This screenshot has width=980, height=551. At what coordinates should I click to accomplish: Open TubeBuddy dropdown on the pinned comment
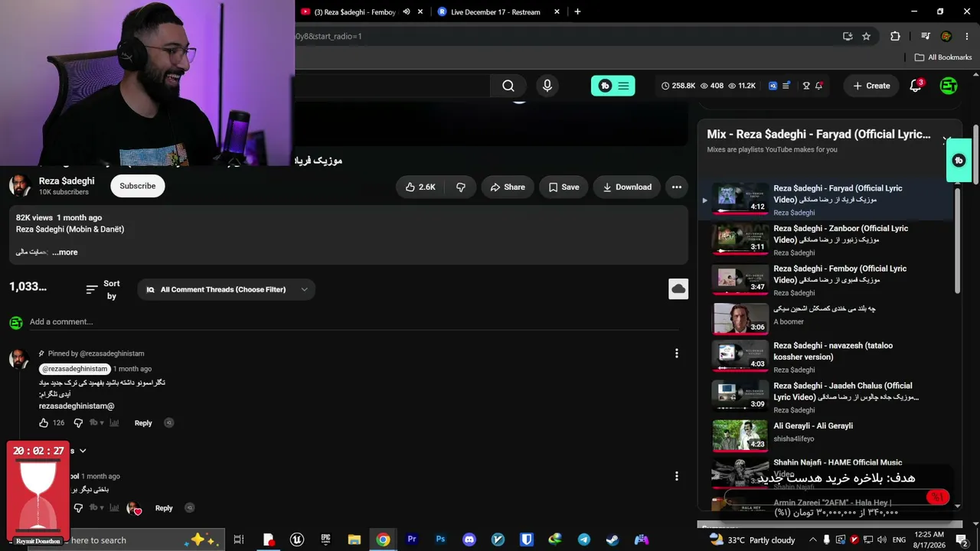point(96,422)
